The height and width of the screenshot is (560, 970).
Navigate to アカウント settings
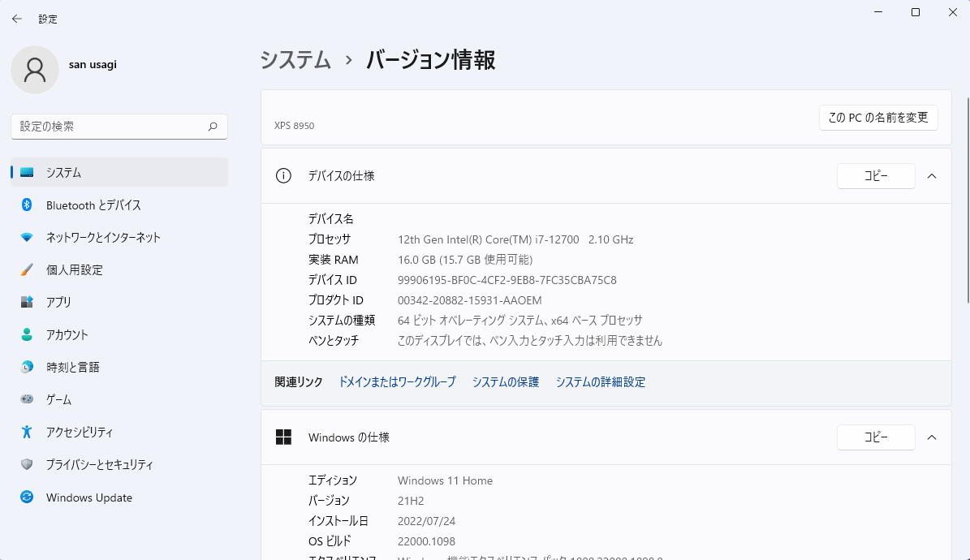(x=119, y=334)
